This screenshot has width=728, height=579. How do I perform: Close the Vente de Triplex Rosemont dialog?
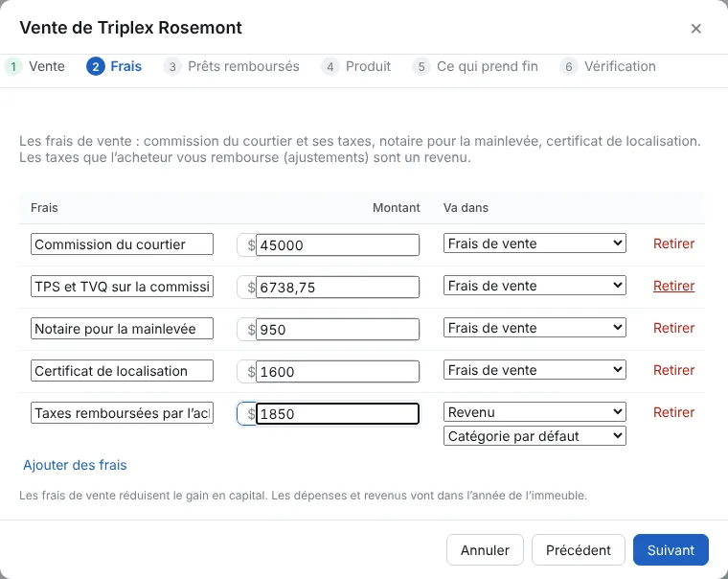695,29
